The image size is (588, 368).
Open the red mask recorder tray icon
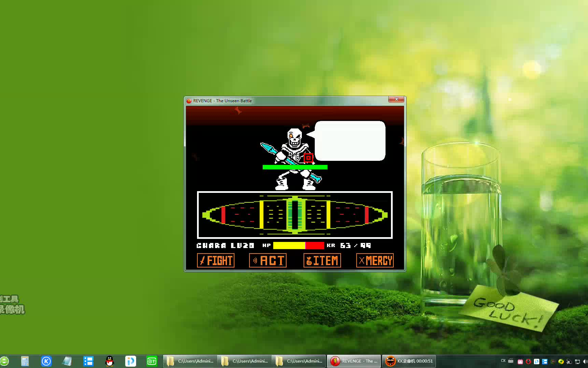point(528,362)
